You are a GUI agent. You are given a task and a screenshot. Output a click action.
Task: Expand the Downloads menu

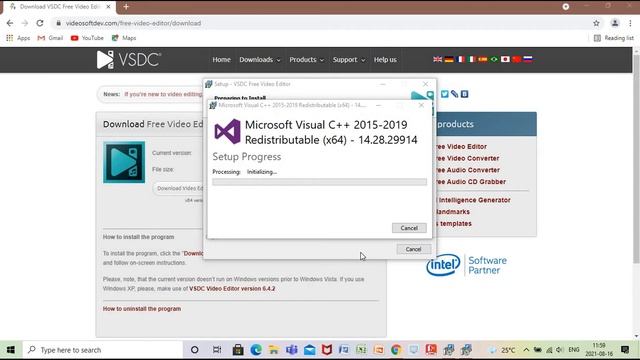pyautogui.click(x=260, y=60)
